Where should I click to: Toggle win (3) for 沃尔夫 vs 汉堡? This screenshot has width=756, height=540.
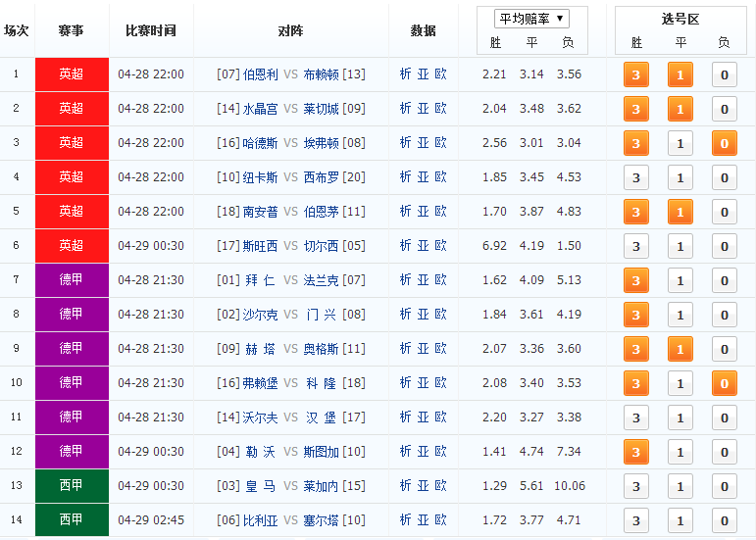coord(636,417)
